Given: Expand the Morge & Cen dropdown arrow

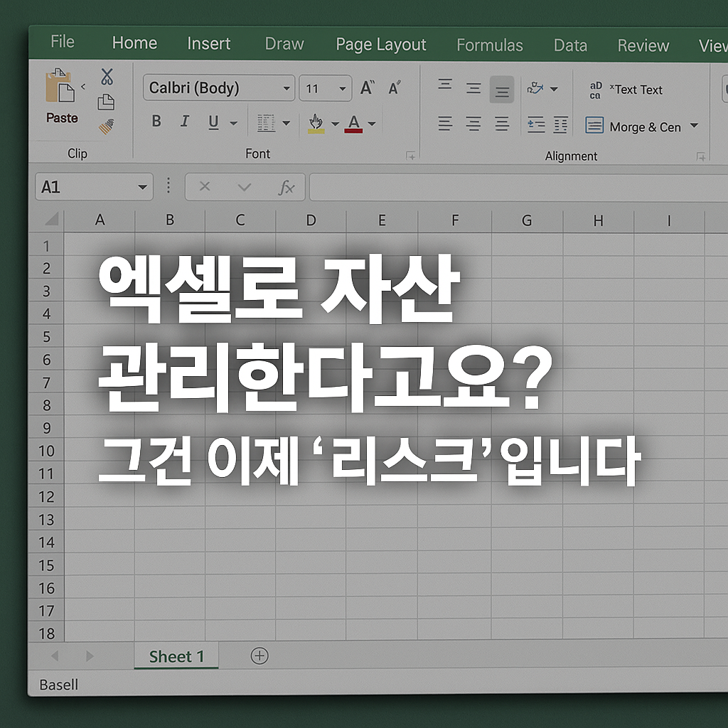Looking at the screenshot, I should click(x=694, y=125).
